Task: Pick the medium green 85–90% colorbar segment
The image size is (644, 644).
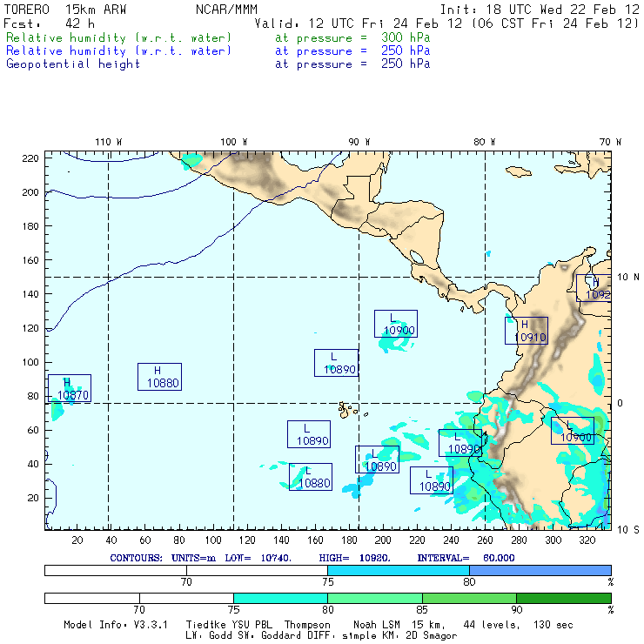Action: [x=469, y=598]
